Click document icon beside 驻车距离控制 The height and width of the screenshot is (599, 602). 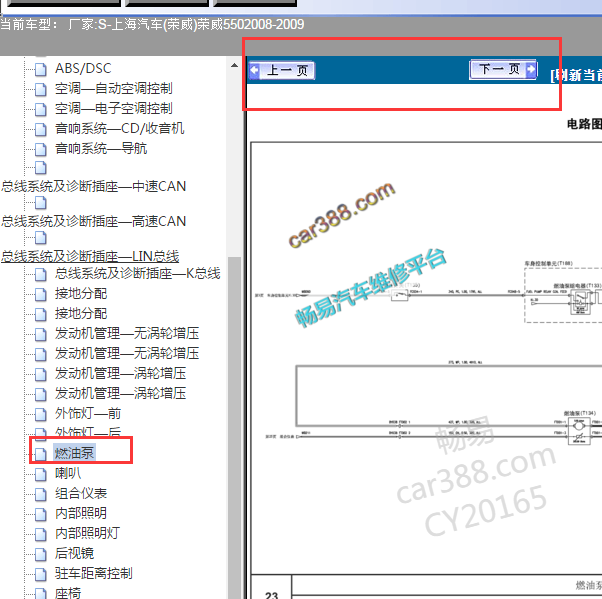(40, 574)
